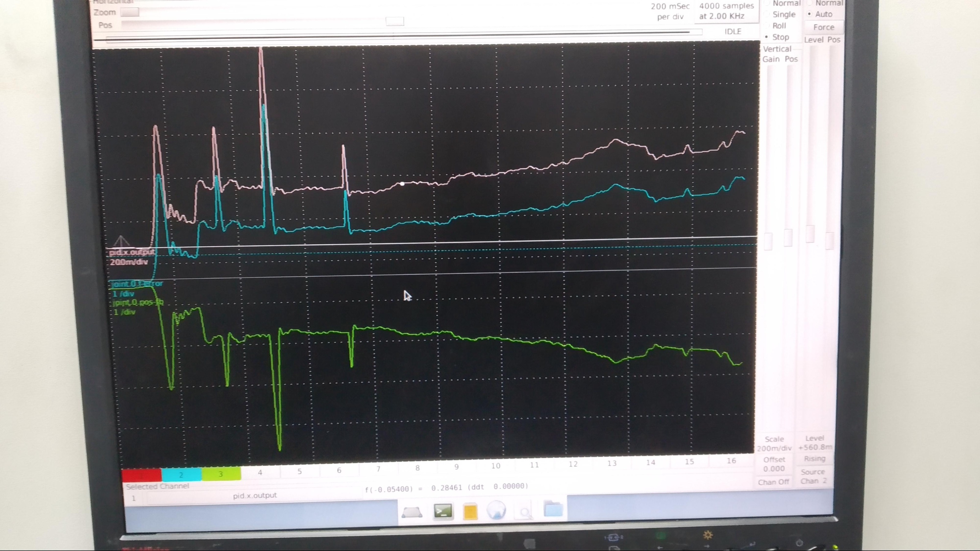Select channel 5

[x=300, y=471]
